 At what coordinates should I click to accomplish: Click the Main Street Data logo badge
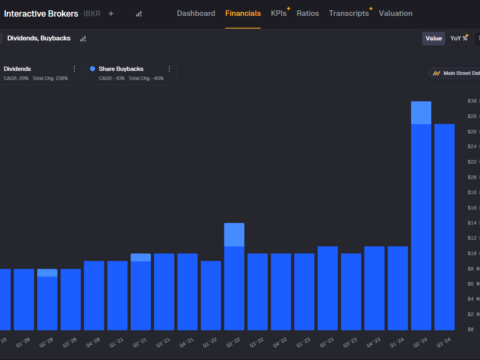point(454,73)
